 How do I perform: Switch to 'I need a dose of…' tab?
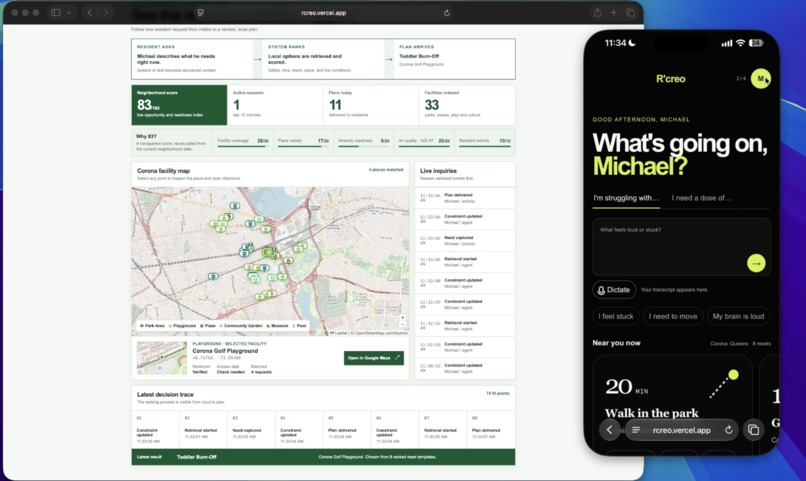(701, 198)
